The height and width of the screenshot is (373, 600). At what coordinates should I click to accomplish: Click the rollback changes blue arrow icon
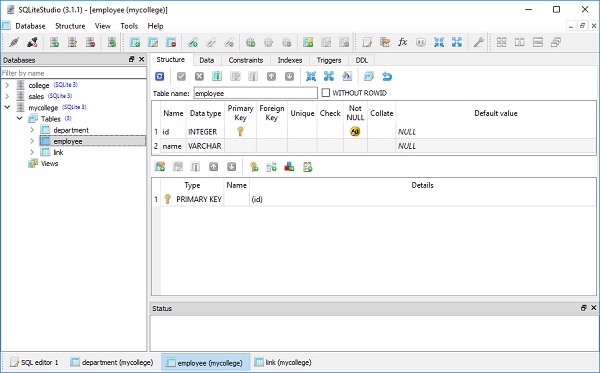pyautogui.click(x=387, y=77)
